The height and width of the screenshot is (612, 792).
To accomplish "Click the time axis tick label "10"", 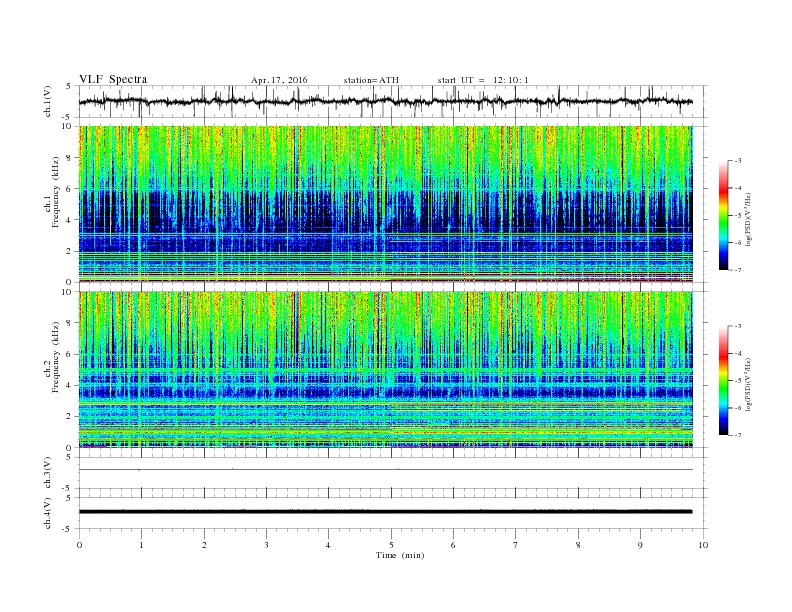I will click(703, 545).
